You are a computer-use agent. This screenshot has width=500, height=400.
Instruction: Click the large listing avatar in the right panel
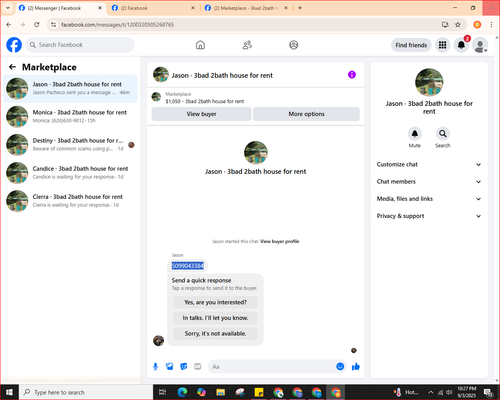pyautogui.click(x=429, y=82)
